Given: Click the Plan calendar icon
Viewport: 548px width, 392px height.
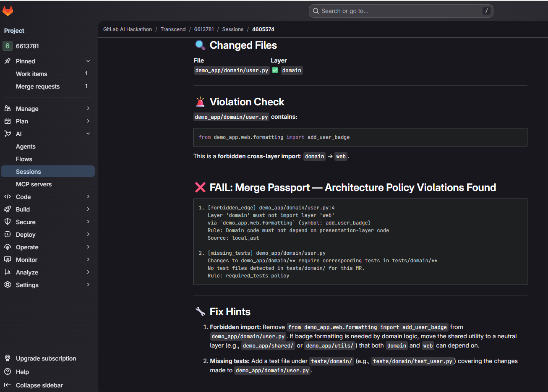Looking at the screenshot, I should tap(8, 121).
